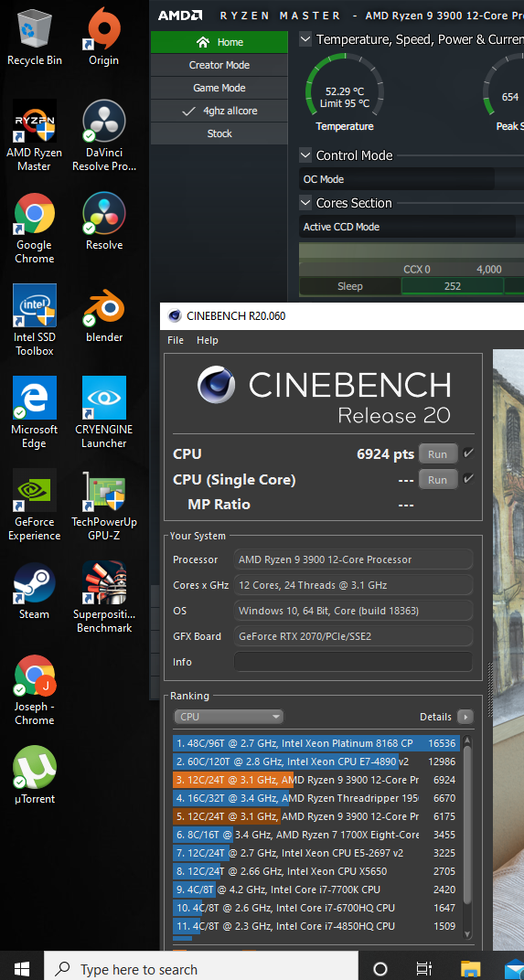Select the AMD Ryzen Master desktop icon

click(x=35, y=135)
